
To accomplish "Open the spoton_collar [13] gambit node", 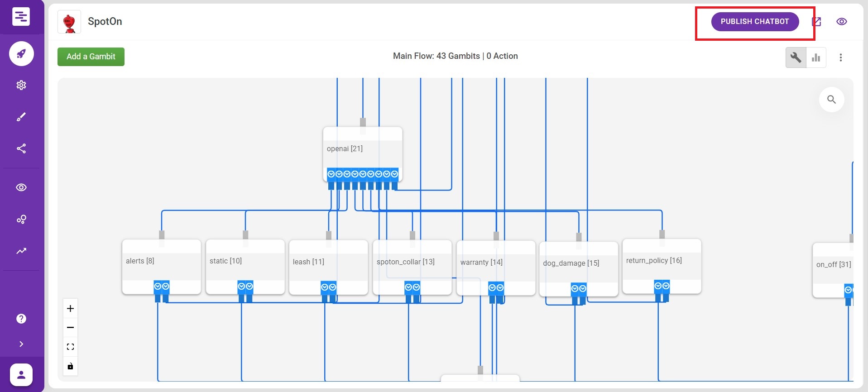I will (412, 268).
